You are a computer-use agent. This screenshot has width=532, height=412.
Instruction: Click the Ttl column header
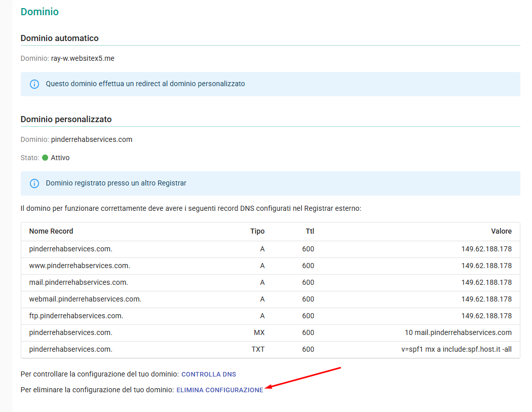[310, 231]
